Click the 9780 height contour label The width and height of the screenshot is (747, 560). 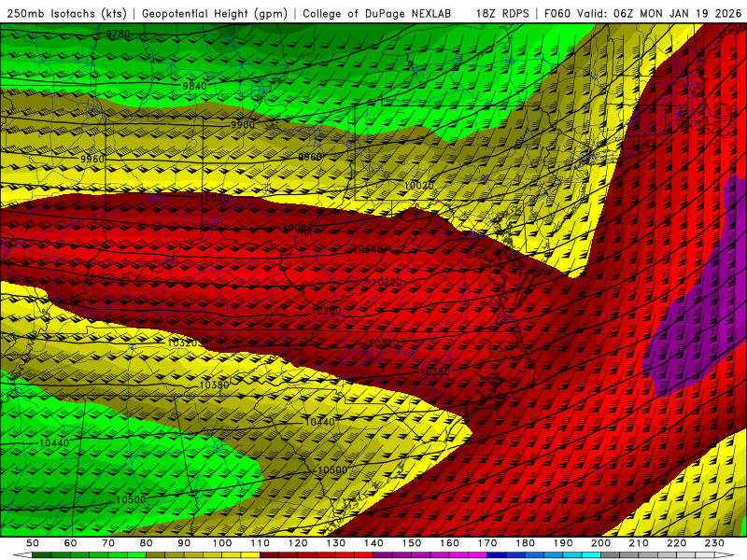point(118,34)
